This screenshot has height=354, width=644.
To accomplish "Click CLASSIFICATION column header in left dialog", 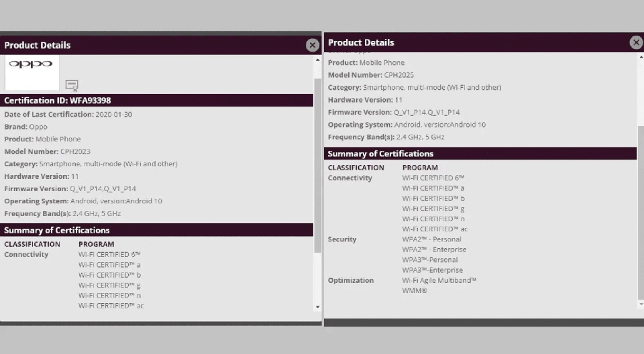I will (32, 244).
